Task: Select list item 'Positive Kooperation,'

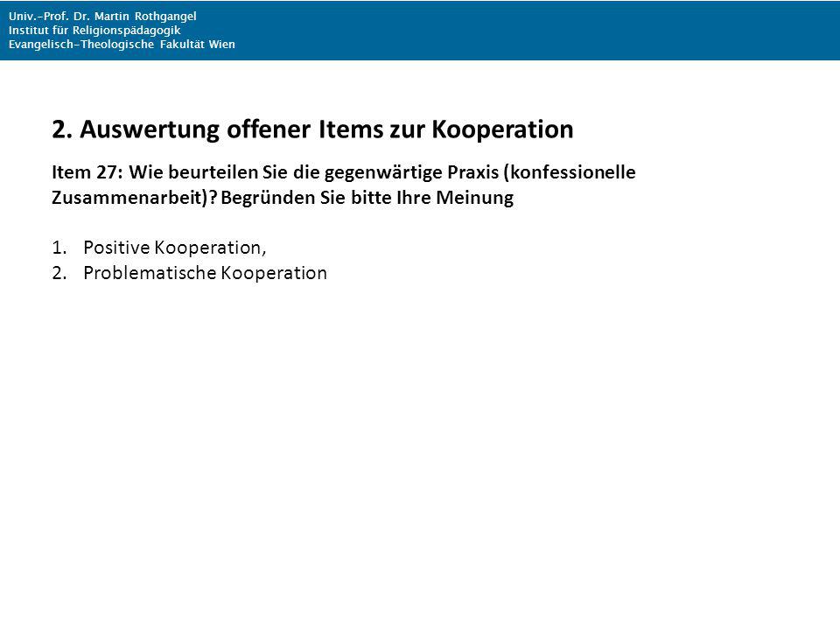Action: pos(175,248)
